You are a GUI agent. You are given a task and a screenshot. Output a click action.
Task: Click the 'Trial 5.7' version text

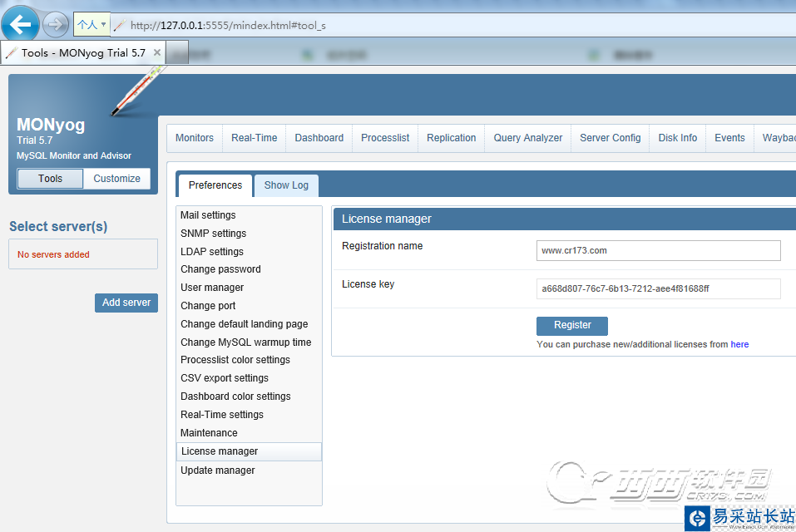(x=35, y=140)
